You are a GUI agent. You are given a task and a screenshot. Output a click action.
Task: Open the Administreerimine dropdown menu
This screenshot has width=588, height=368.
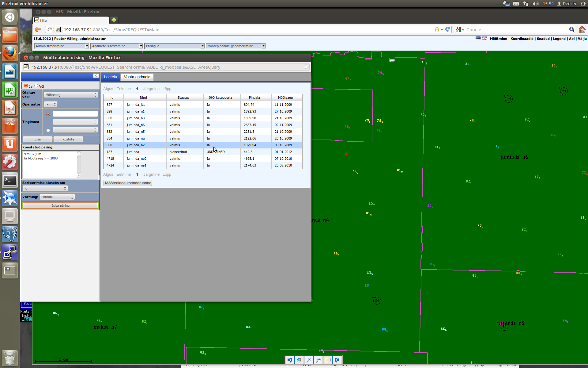tap(61, 46)
